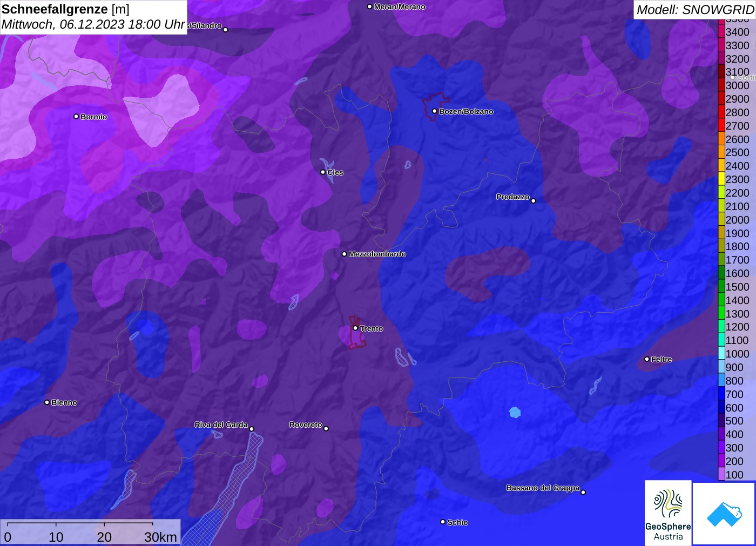Screen dimensions: 756x546
Task: Click the 400 m purple legend swatch
Action: click(x=721, y=434)
